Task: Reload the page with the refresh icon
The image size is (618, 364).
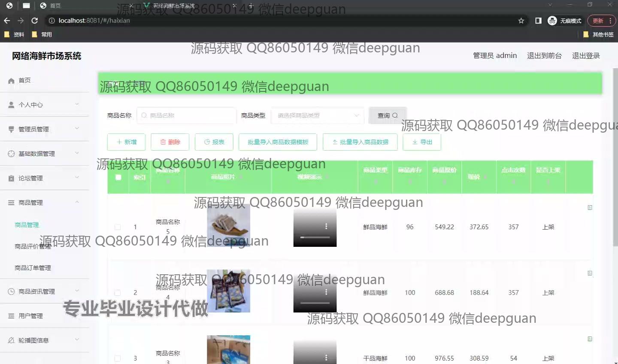Action: tap(35, 21)
